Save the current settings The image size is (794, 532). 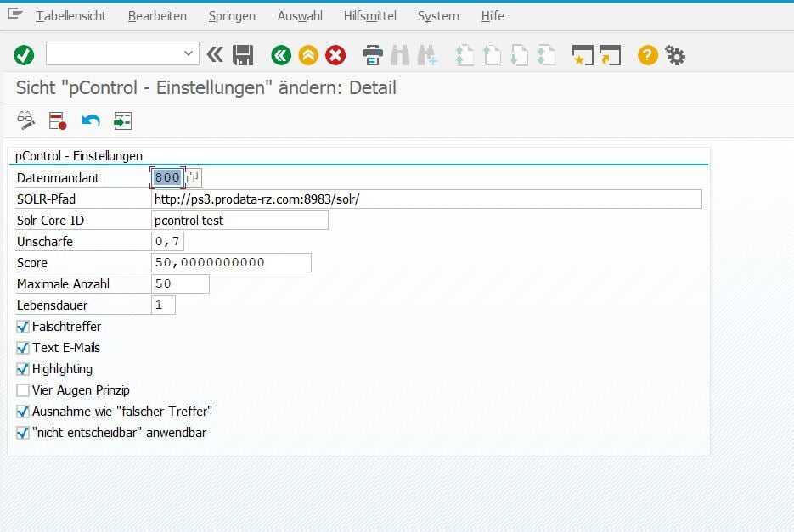[x=244, y=54]
